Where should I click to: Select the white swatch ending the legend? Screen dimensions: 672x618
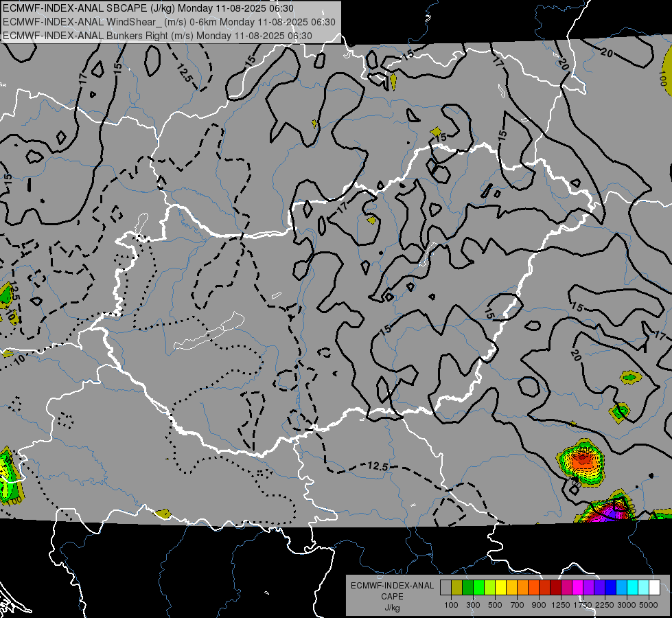pos(654,588)
